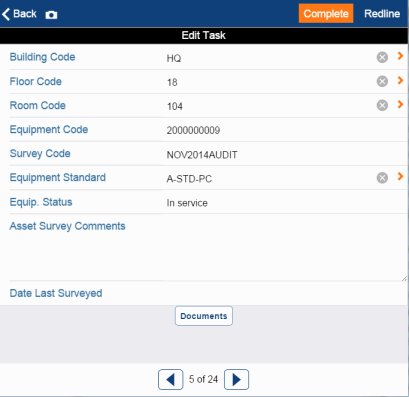
Task: Open the camera to capture a photo
Action: [x=51, y=15]
